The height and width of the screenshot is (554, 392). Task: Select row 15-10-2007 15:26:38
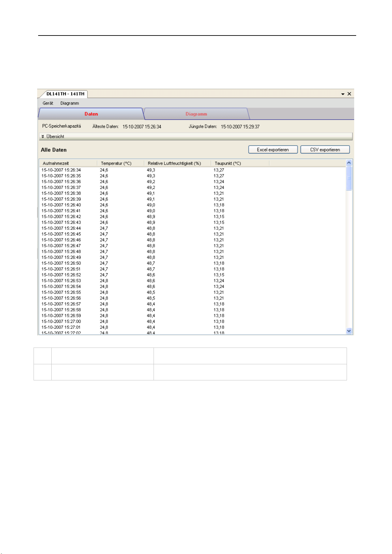coord(192,194)
